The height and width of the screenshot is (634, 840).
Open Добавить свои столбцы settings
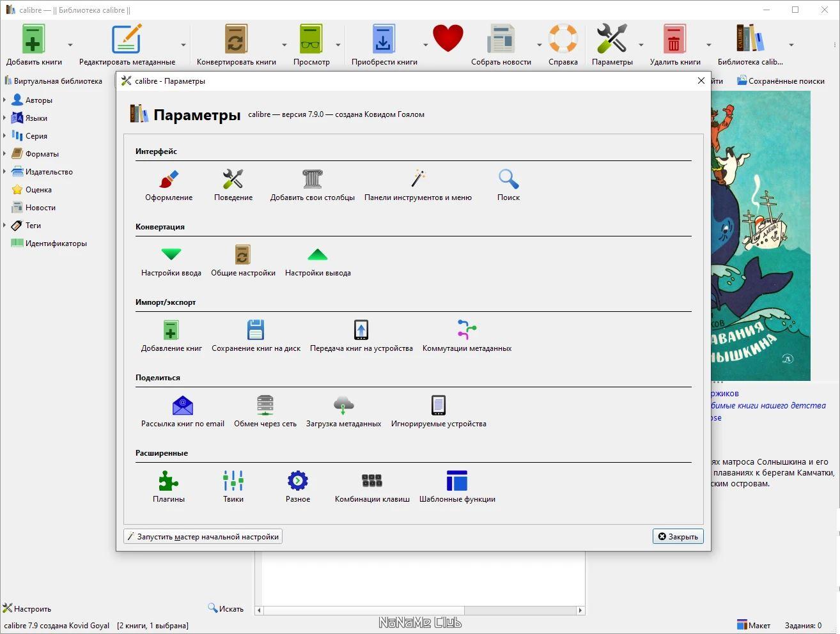click(x=312, y=186)
